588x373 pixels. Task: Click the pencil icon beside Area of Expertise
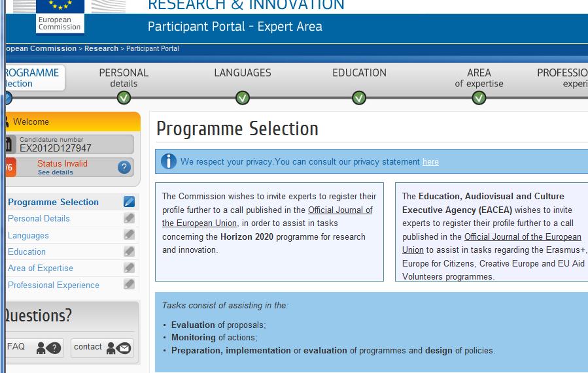click(x=129, y=268)
